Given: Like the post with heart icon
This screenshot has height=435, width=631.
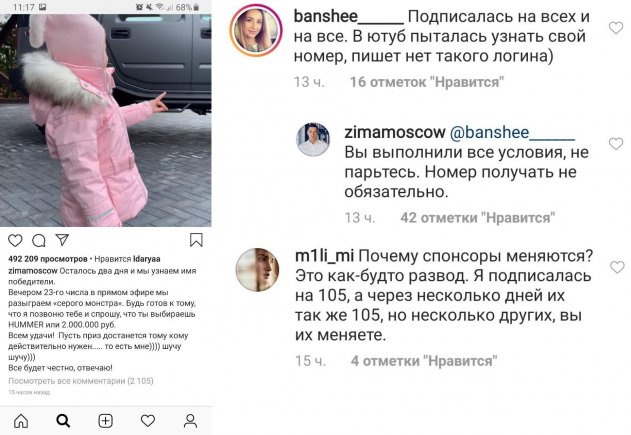Looking at the screenshot, I should [x=15, y=240].
